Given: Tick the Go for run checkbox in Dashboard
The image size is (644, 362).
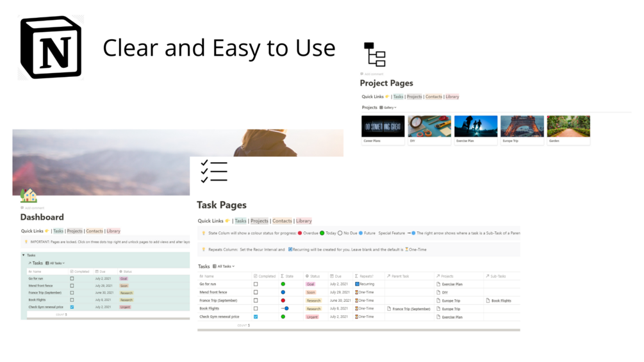Looking at the screenshot, I should point(72,279).
